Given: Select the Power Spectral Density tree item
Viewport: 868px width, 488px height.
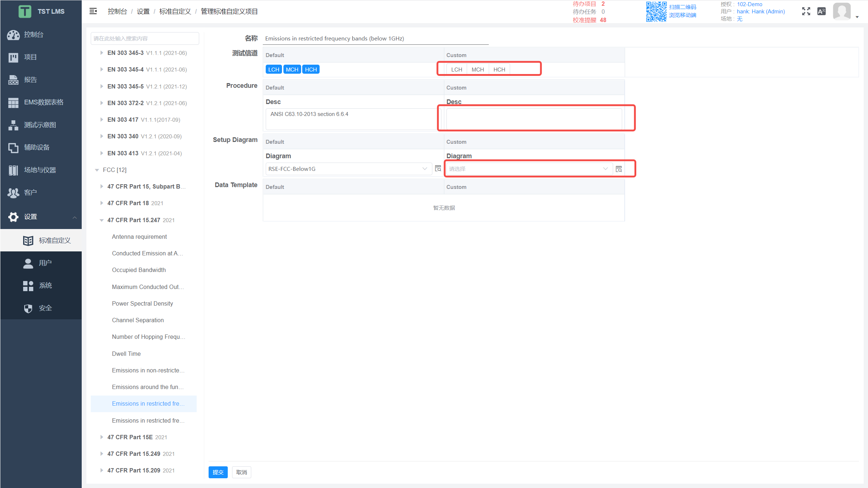Looking at the screenshot, I should click(142, 303).
